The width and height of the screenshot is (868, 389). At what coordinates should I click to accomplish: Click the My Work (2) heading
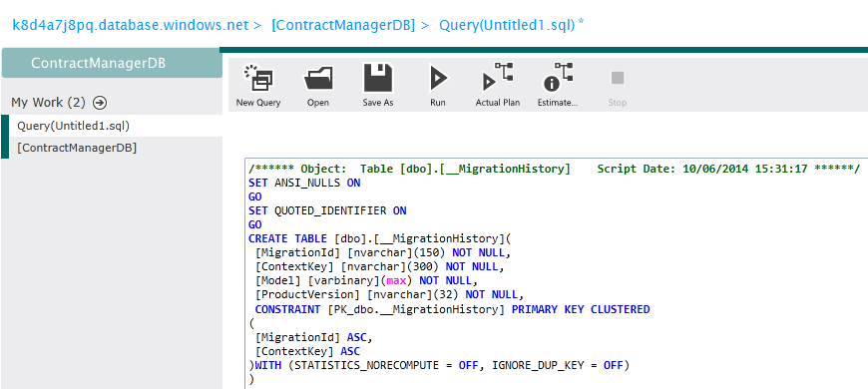[x=49, y=103]
